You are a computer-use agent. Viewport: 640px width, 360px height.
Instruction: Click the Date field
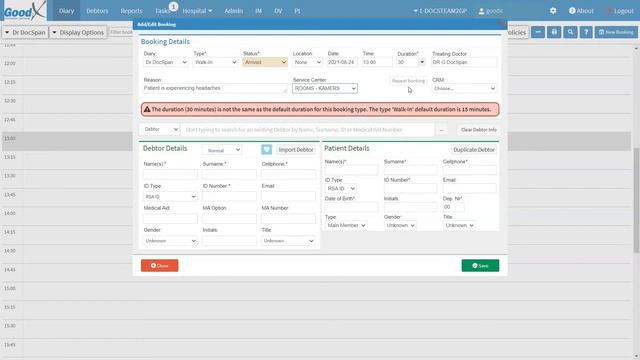coord(342,62)
